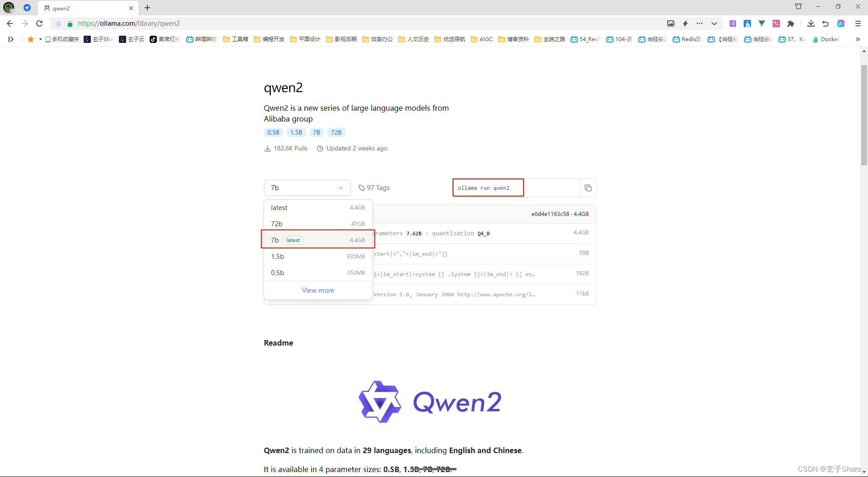Screen dimensions: 868x477
Task: Open the blue paper-plane icon in the tab bar
Action: [x=27, y=8]
